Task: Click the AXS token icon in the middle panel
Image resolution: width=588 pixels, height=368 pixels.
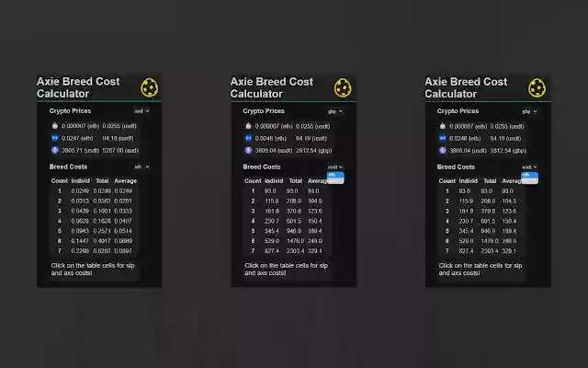Action: [248, 138]
